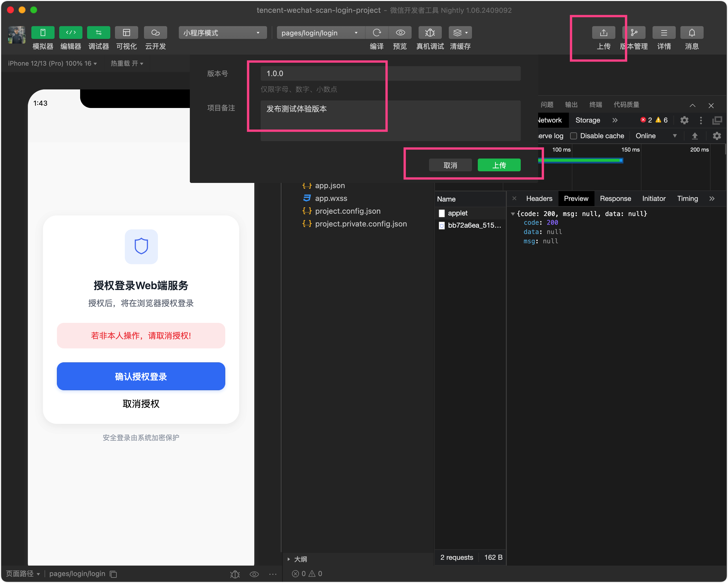Click the 项目备注 remarks text area
The height and width of the screenshot is (583, 728).
tap(390, 120)
